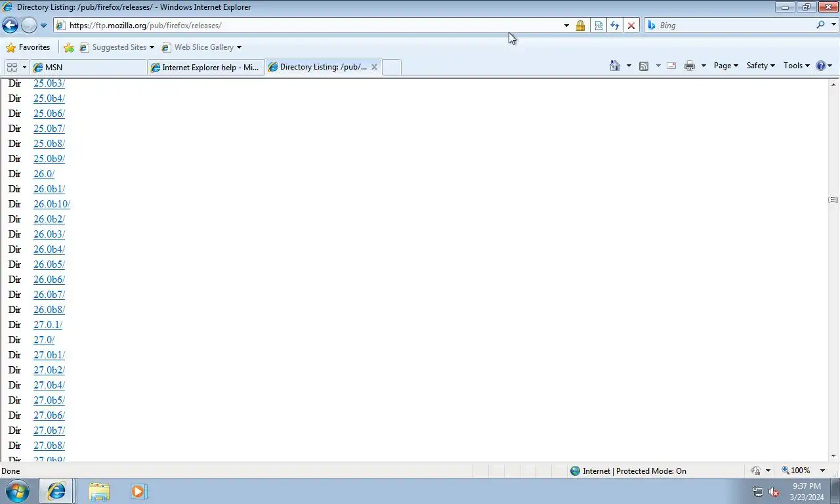Toggle the Compatibility View icon
Image resolution: width=840 pixels, height=504 pixels.
(598, 26)
